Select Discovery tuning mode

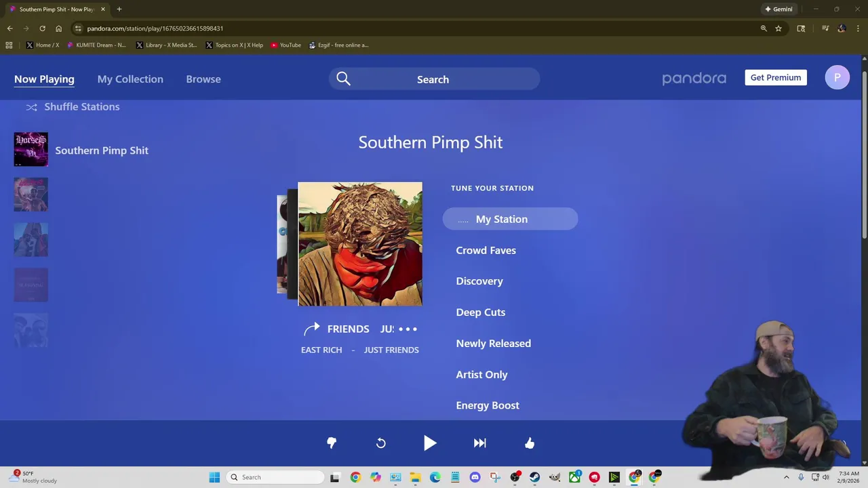[x=479, y=281]
